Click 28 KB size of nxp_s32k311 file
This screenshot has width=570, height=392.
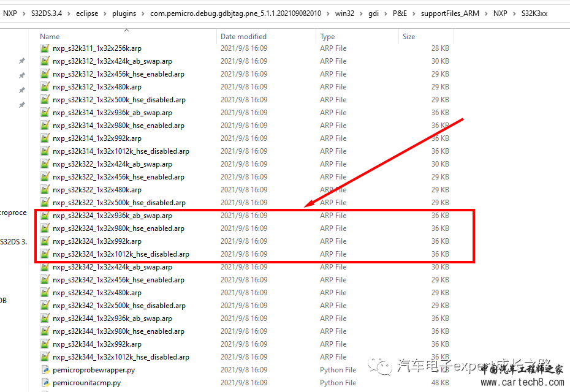pyautogui.click(x=440, y=48)
